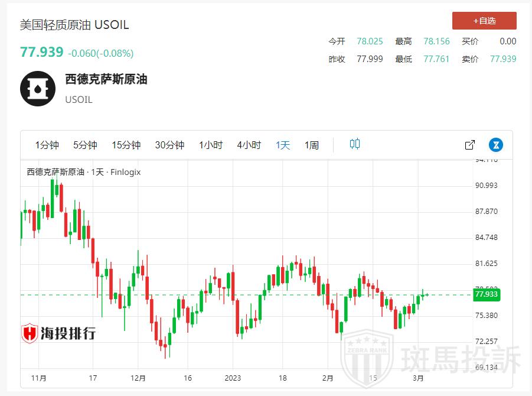Click the 87.870 price axis label
The width and height of the screenshot is (532, 396).
coord(486,212)
